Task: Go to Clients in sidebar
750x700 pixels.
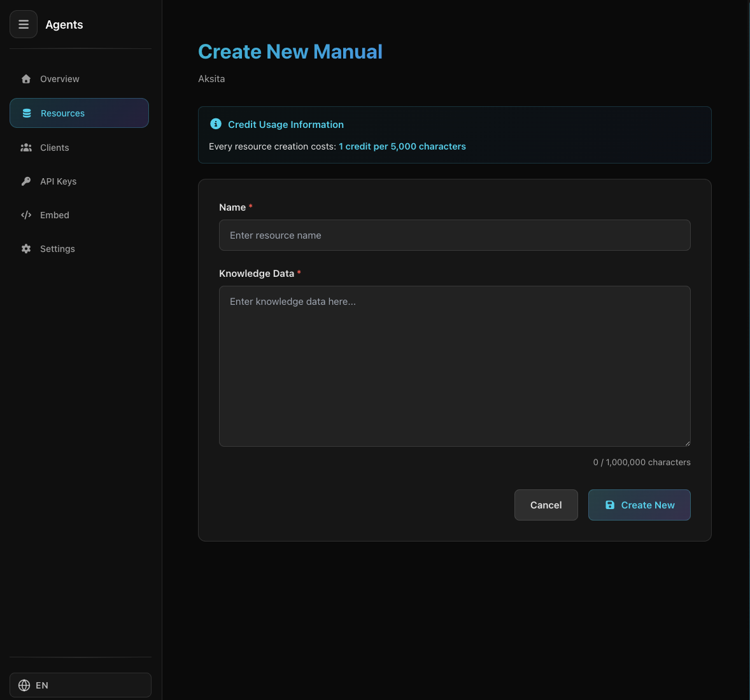Action: tap(55, 148)
